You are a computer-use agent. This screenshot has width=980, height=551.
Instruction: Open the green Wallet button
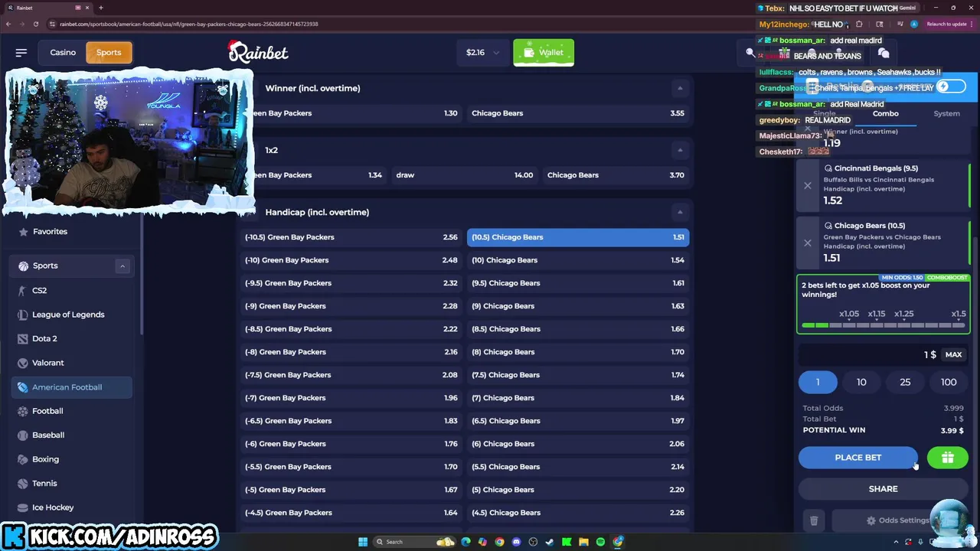(544, 52)
